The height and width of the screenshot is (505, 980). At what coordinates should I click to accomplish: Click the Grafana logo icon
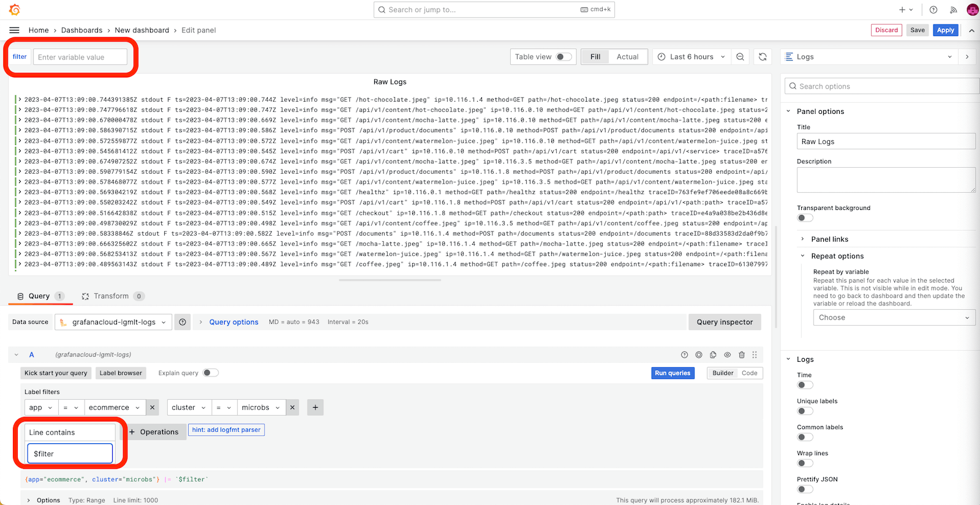(15, 10)
